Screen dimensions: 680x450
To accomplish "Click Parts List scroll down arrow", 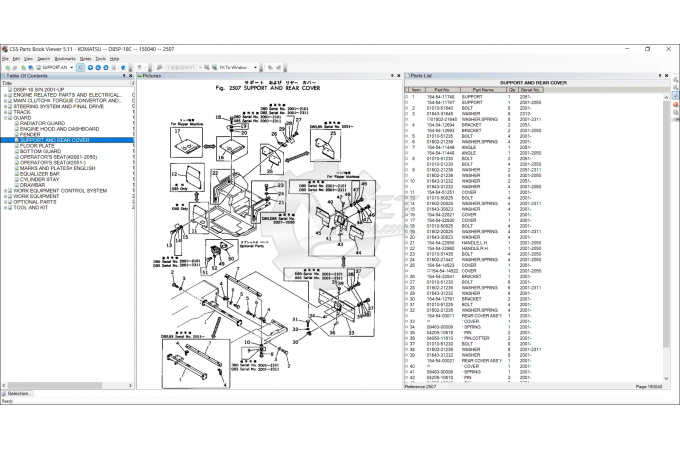I will click(667, 378).
